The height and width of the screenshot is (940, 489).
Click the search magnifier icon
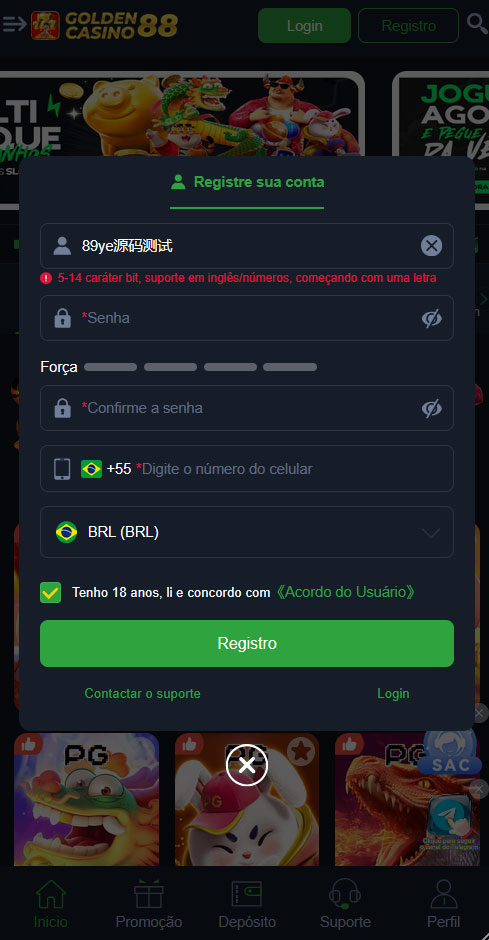tap(477, 25)
